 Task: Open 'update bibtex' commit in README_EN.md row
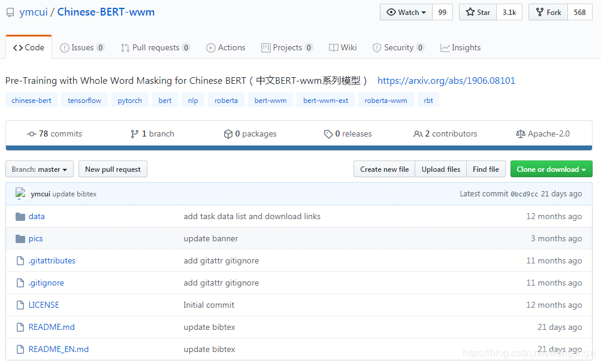(x=209, y=349)
